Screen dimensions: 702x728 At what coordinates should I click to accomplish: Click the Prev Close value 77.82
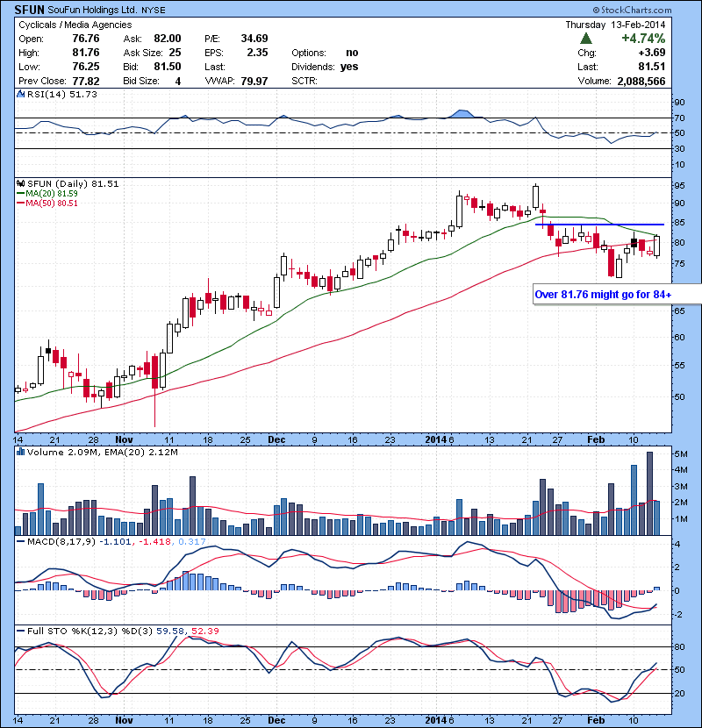(x=86, y=82)
